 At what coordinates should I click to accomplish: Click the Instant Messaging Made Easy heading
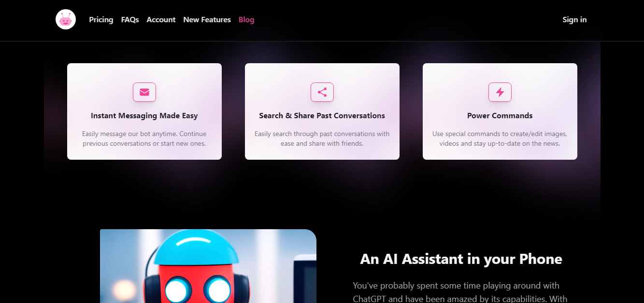point(144,116)
